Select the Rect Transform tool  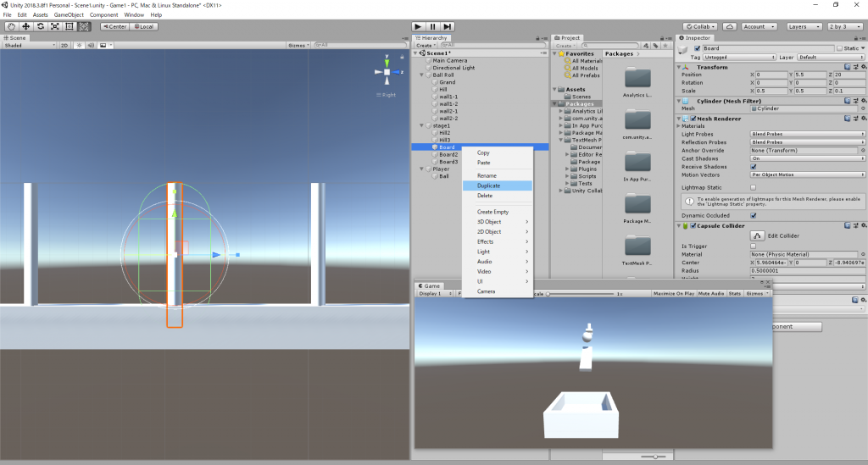(x=69, y=26)
